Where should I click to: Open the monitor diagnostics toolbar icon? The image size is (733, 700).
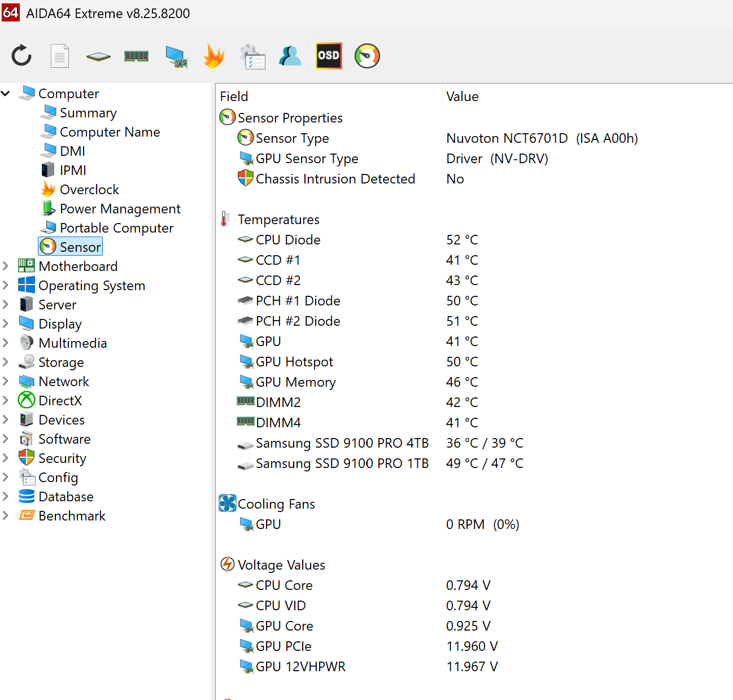point(176,56)
